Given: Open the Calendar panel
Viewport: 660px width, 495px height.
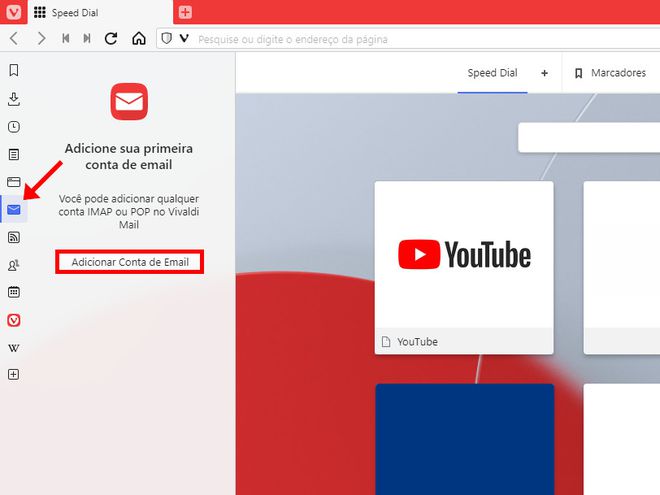Looking at the screenshot, I should (13, 292).
